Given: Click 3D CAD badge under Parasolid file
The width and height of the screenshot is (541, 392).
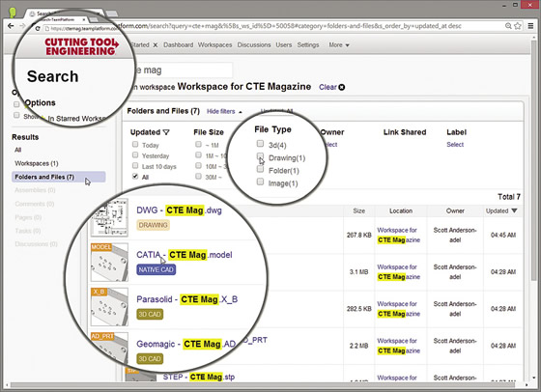Looking at the screenshot, I should 150,314.
